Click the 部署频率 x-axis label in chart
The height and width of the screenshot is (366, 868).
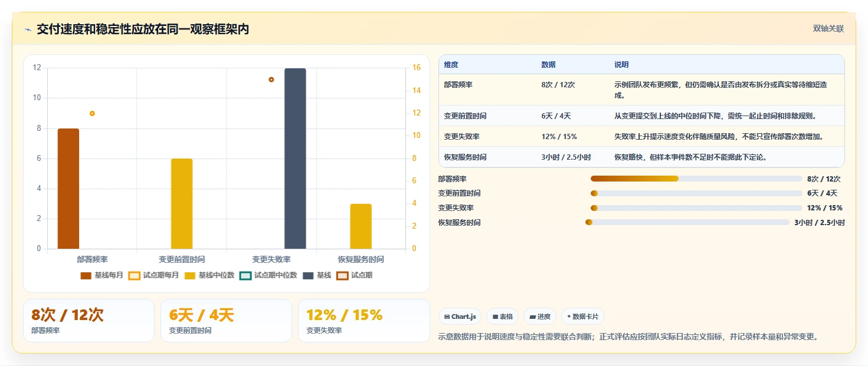pyautogui.click(x=92, y=259)
